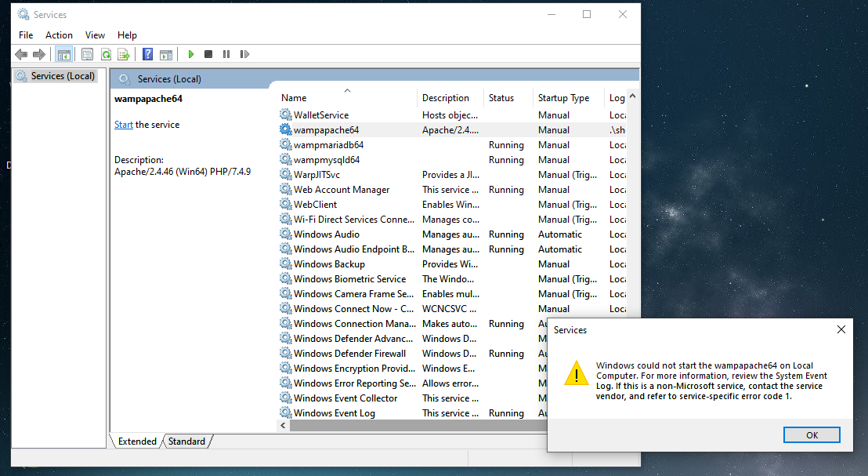The image size is (868, 476).
Task: Click the Export List toolbar icon
Action: [124, 54]
